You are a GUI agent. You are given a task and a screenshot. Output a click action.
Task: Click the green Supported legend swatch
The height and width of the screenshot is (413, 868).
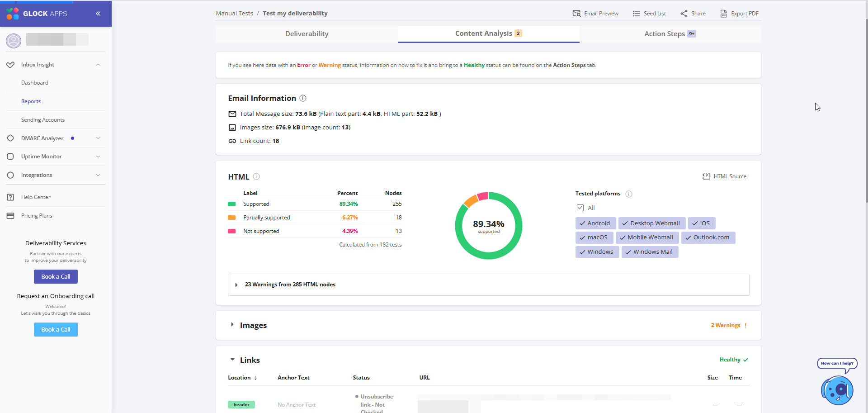coord(232,204)
